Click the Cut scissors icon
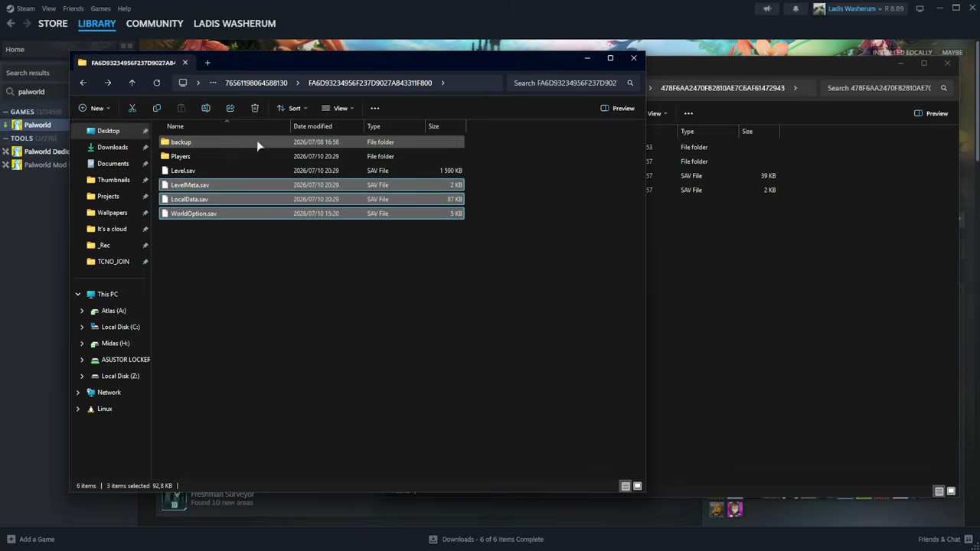The width and height of the screenshot is (980, 551). click(132, 108)
